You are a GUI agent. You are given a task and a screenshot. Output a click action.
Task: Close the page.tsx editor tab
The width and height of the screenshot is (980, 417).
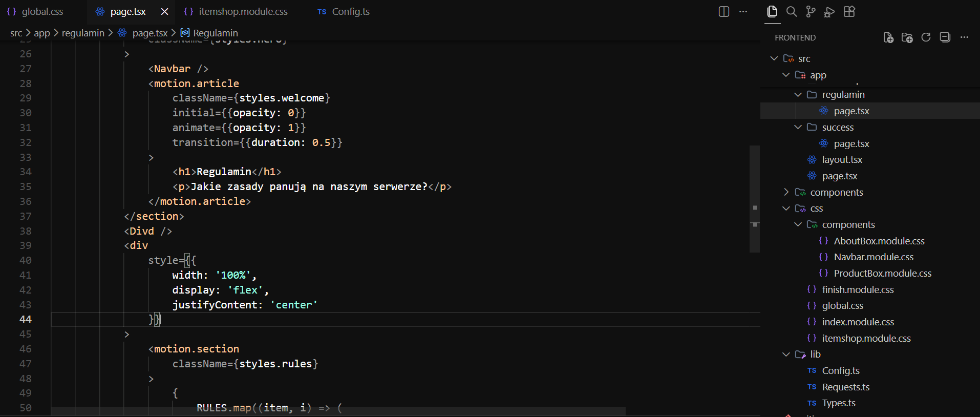(x=164, y=12)
